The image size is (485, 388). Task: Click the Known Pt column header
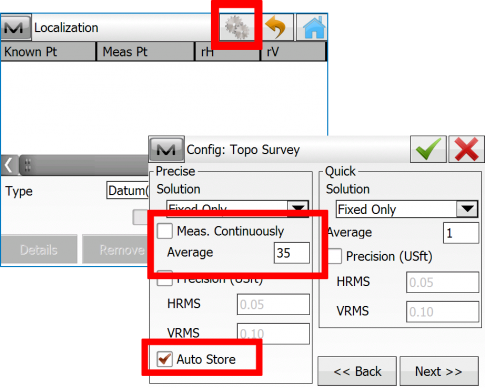pyautogui.click(x=48, y=52)
